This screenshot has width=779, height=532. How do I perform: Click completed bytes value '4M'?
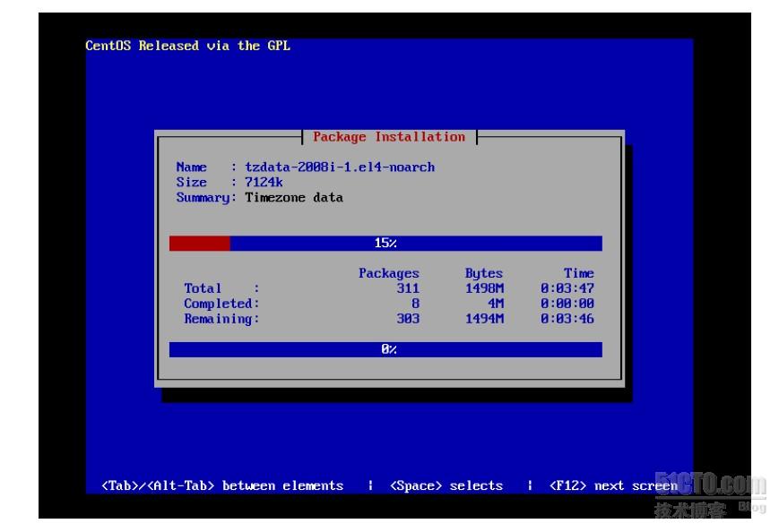(x=496, y=304)
